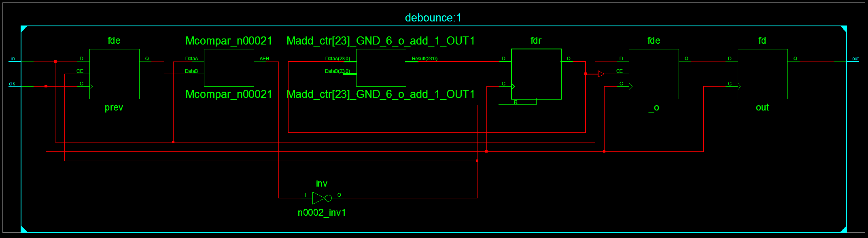The height and width of the screenshot is (238, 868).
Task: Click the AEB output pin of the comparator
Action: (264, 59)
